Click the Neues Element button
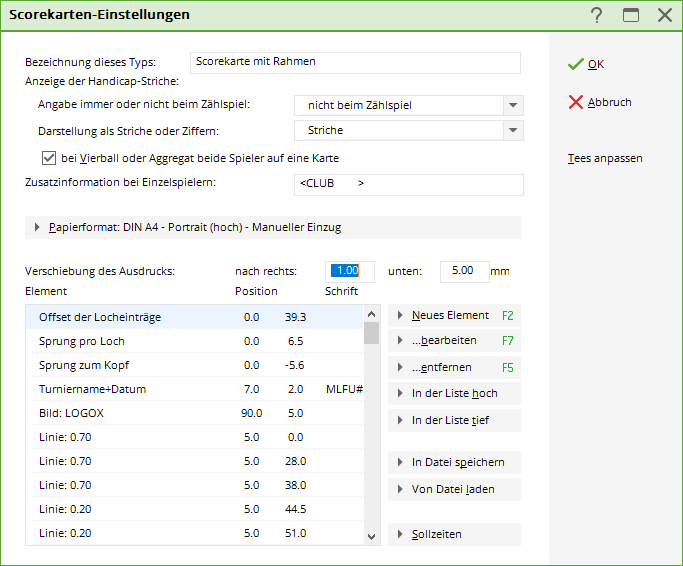 point(453,315)
